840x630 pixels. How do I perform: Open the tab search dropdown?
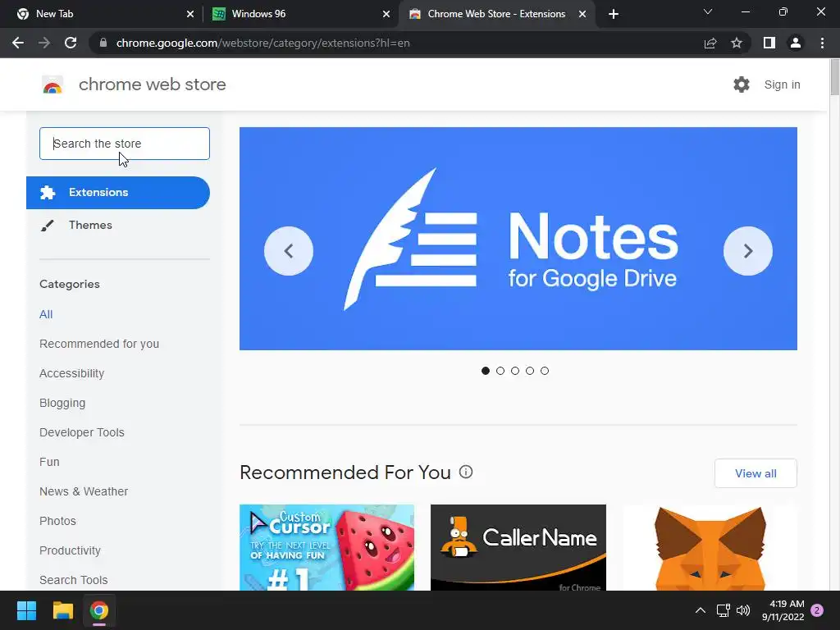point(708,11)
